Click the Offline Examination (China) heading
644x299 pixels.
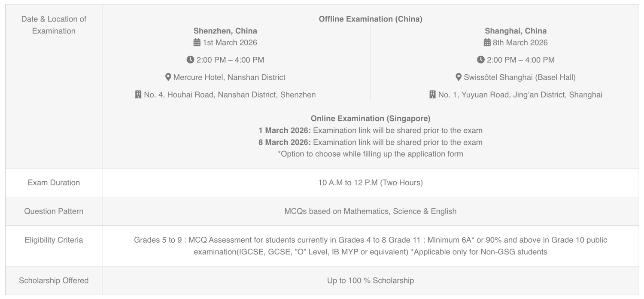click(371, 19)
